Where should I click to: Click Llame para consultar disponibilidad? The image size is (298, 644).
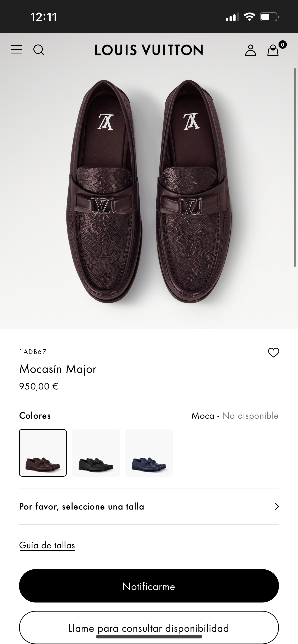pyautogui.click(x=149, y=628)
